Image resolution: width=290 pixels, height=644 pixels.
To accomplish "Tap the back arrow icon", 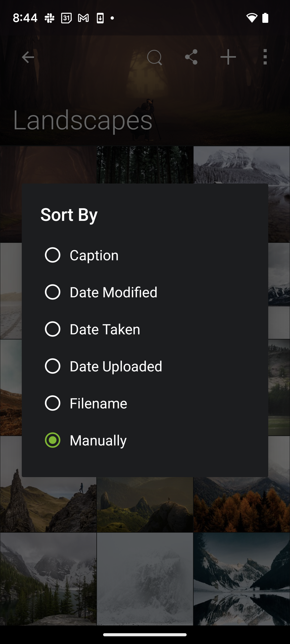I will [x=28, y=57].
